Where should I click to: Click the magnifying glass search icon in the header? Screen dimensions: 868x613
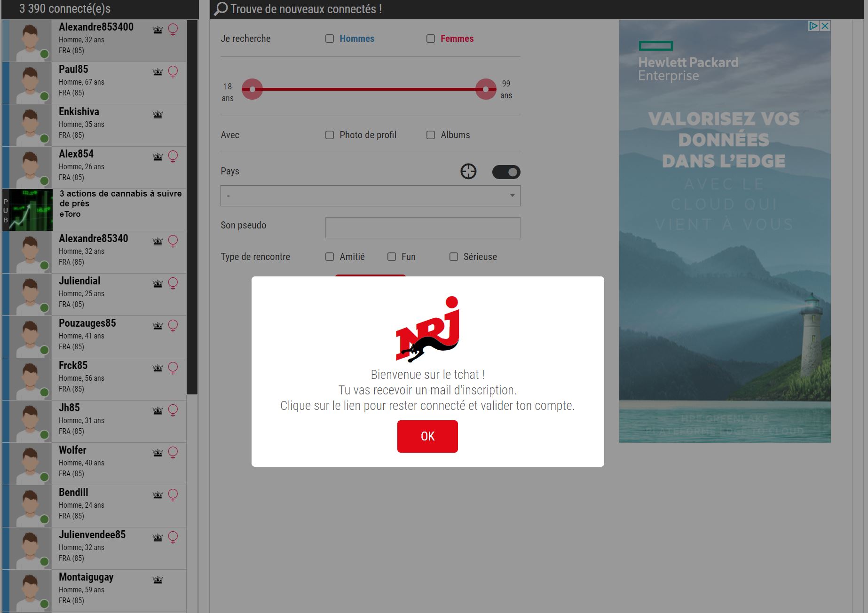click(x=221, y=9)
